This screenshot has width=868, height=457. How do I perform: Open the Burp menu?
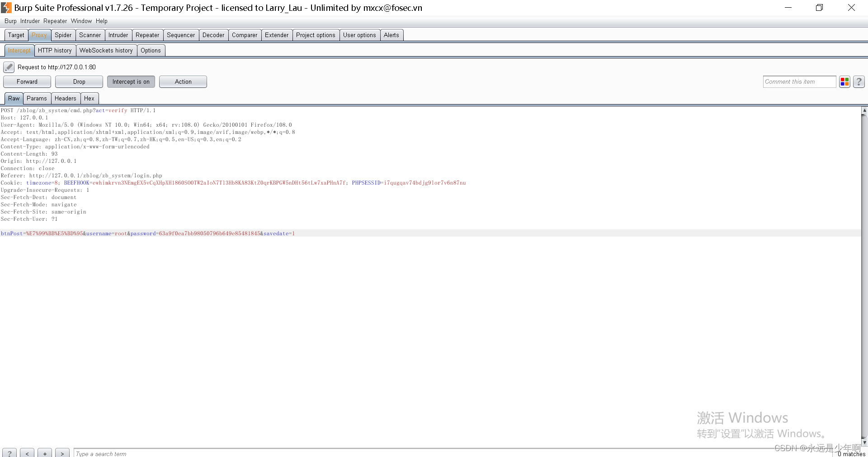click(x=10, y=21)
